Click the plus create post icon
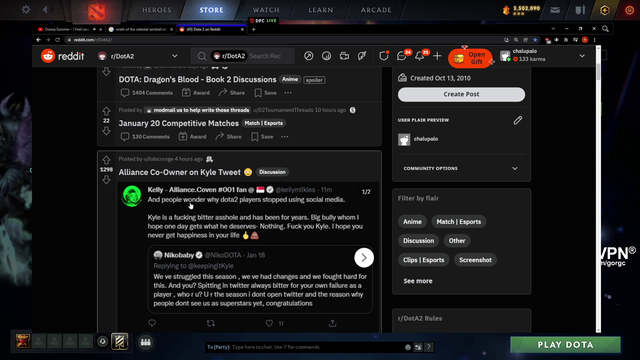640x360 pixels. (x=437, y=56)
